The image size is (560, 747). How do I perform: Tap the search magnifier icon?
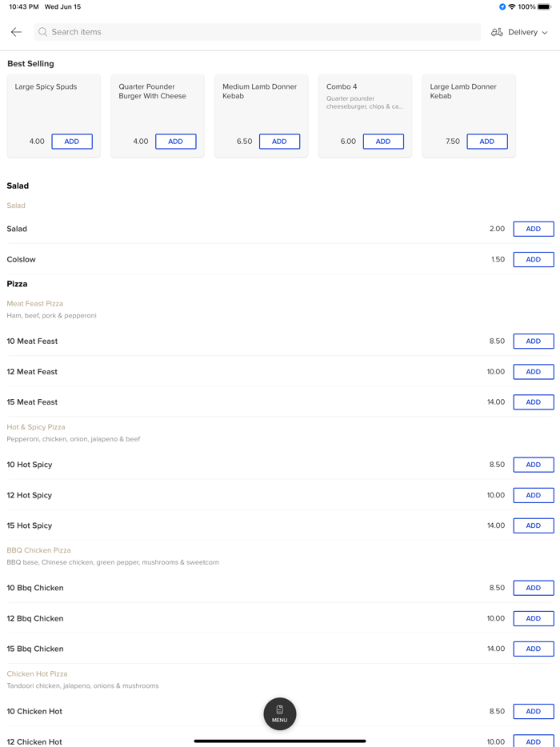(x=43, y=32)
